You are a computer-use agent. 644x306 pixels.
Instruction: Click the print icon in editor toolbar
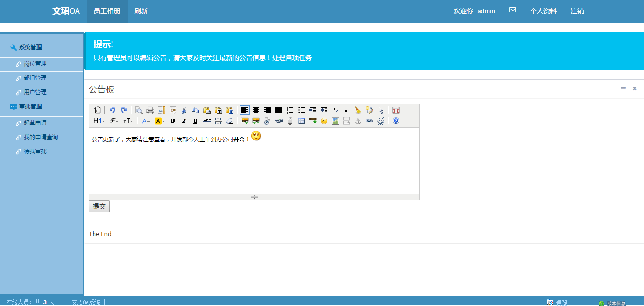pyautogui.click(x=150, y=110)
